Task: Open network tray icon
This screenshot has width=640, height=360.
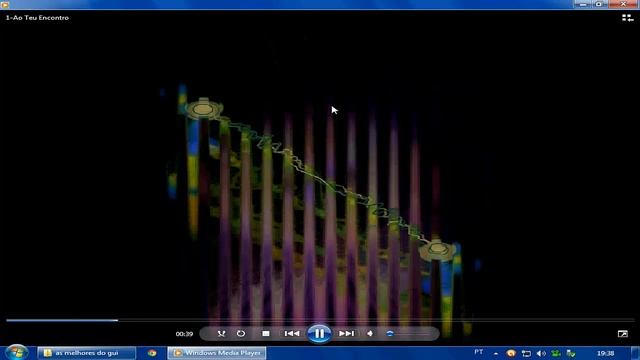Action: (526, 353)
